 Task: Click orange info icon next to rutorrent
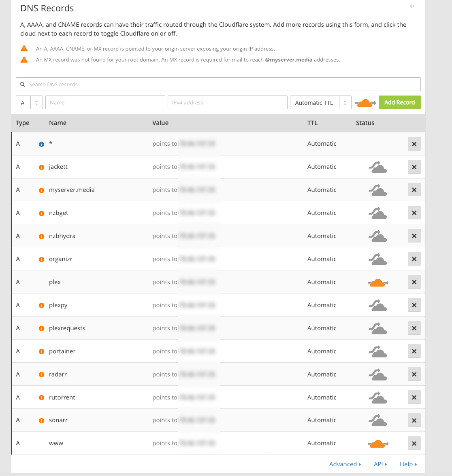42,397
